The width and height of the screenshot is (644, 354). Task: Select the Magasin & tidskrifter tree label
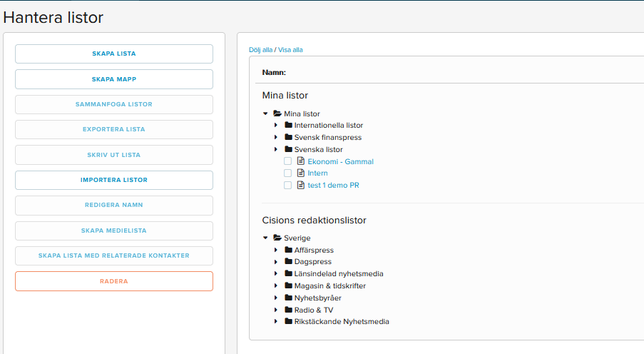pos(329,285)
